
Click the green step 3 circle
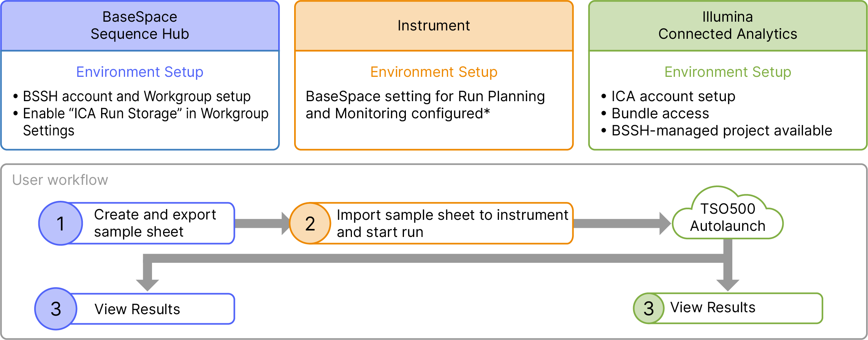(x=649, y=308)
